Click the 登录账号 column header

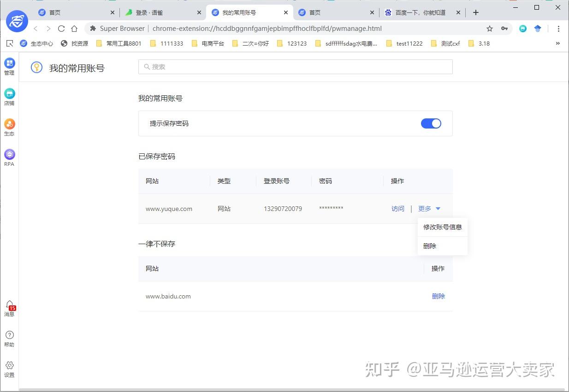point(277,181)
